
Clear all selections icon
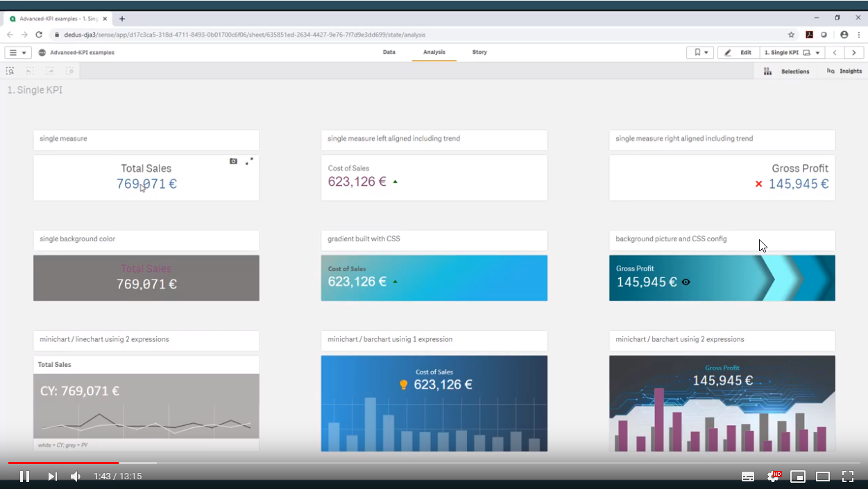[x=70, y=71]
